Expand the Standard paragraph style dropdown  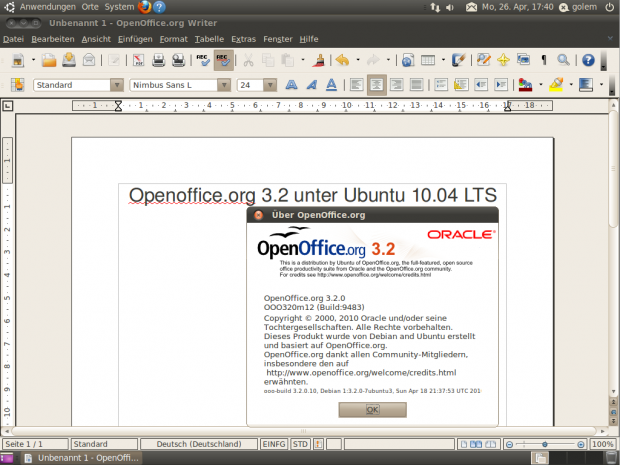[x=117, y=85]
